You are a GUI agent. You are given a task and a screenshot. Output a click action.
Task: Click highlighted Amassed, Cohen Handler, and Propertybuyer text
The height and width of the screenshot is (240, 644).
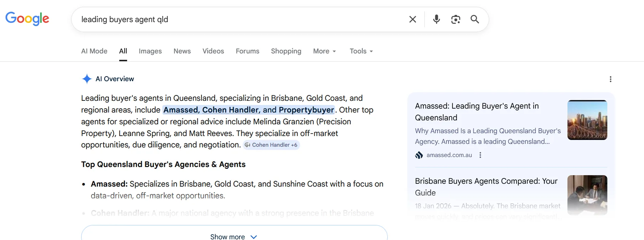pos(249,110)
